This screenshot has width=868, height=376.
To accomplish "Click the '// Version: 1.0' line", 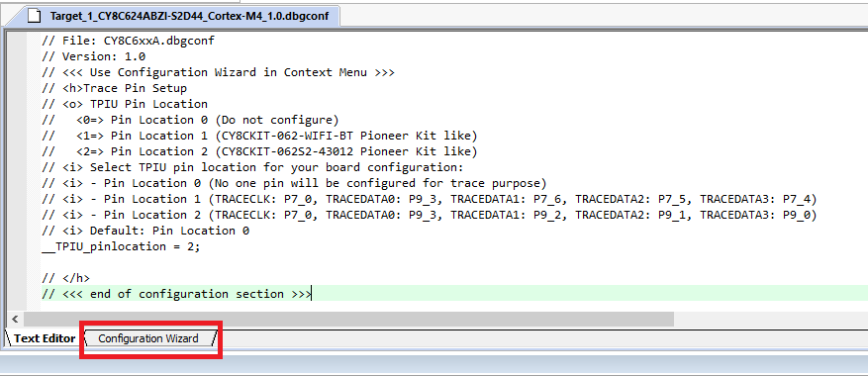I will (x=94, y=56).
